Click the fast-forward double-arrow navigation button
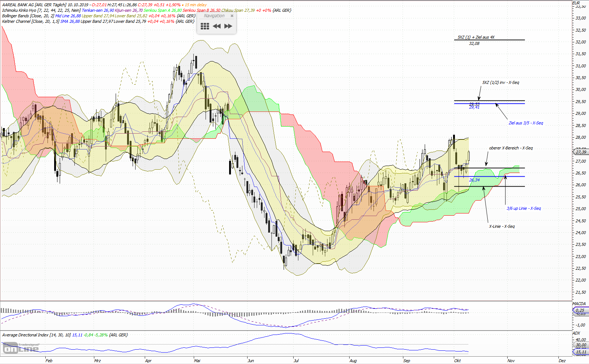The image size is (589, 364). click(228, 26)
